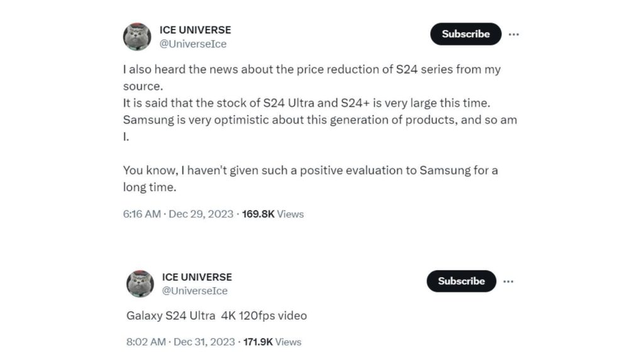Open the 8:02 AM timestamp link
This screenshot has width=644, height=362.
click(x=146, y=342)
